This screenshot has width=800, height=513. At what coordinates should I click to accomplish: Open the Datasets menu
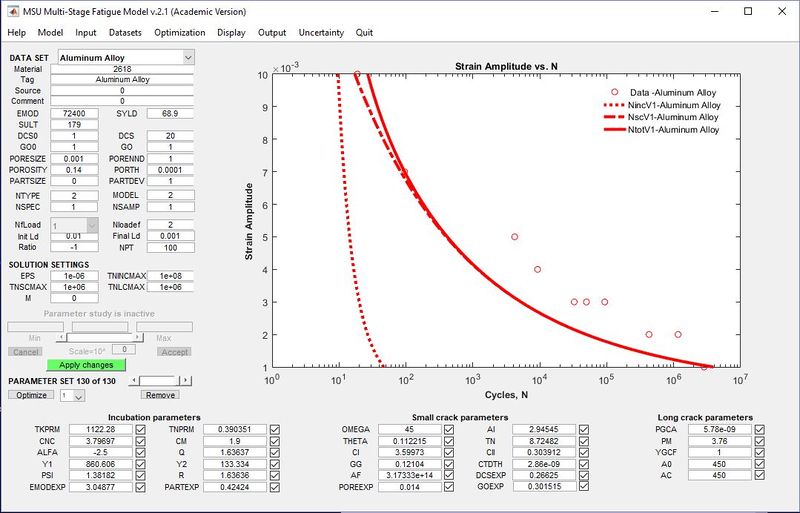[x=125, y=32]
